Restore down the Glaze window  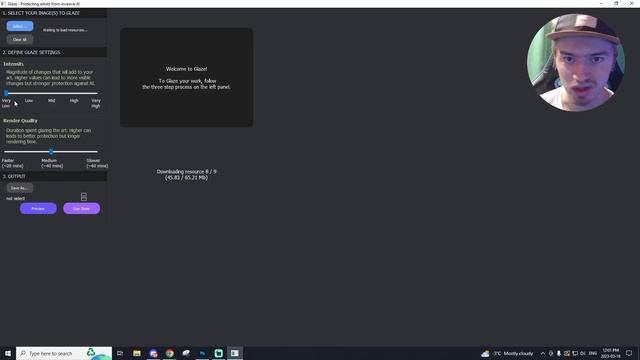[x=616, y=4]
